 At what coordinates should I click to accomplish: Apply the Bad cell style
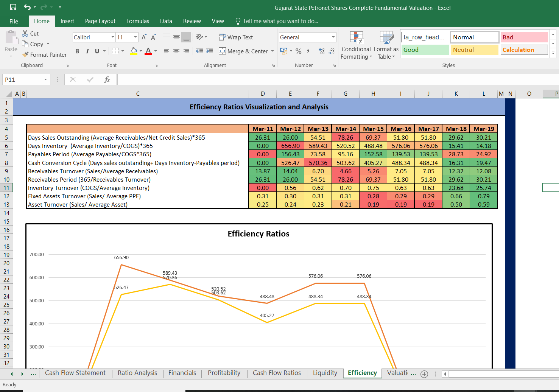pos(524,37)
